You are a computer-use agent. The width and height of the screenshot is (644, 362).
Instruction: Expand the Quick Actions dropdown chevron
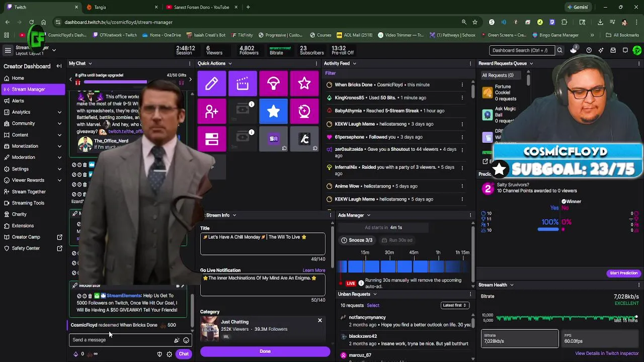pyautogui.click(x=230, y=63)
